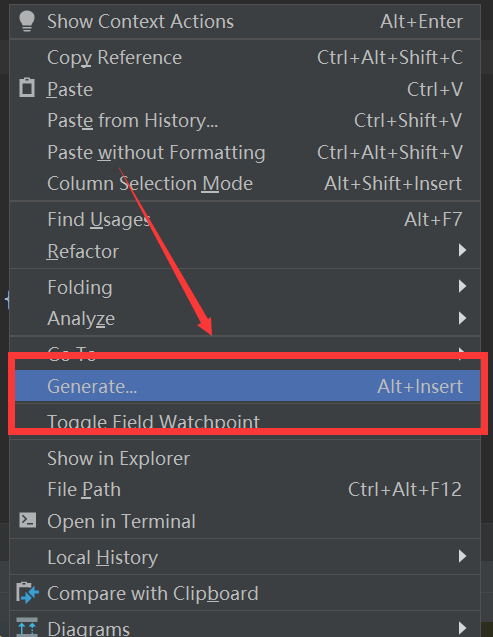
Task: Expand the Local History submenu arrow
Action: (x=462, y=556)
